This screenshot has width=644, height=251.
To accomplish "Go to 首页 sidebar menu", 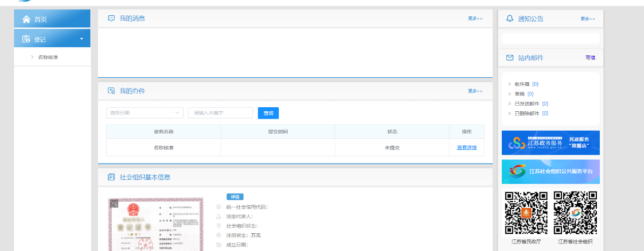I will click(52, 19).
